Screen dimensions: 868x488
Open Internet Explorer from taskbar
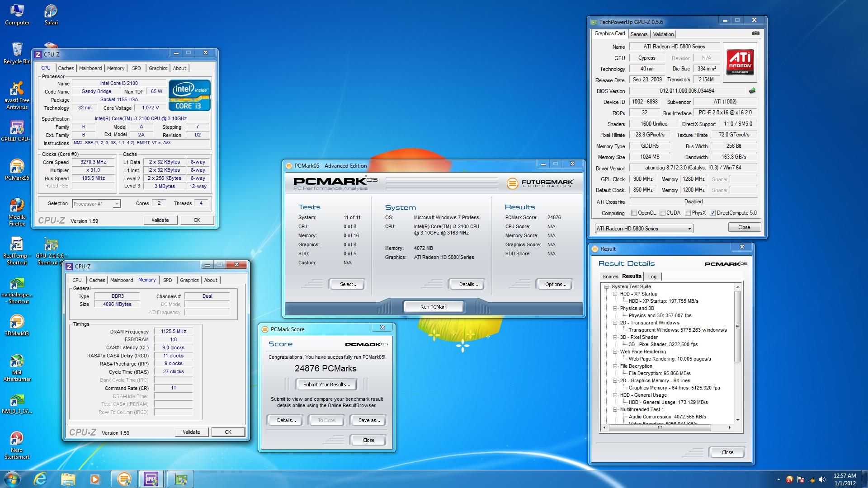click(41, 479)
